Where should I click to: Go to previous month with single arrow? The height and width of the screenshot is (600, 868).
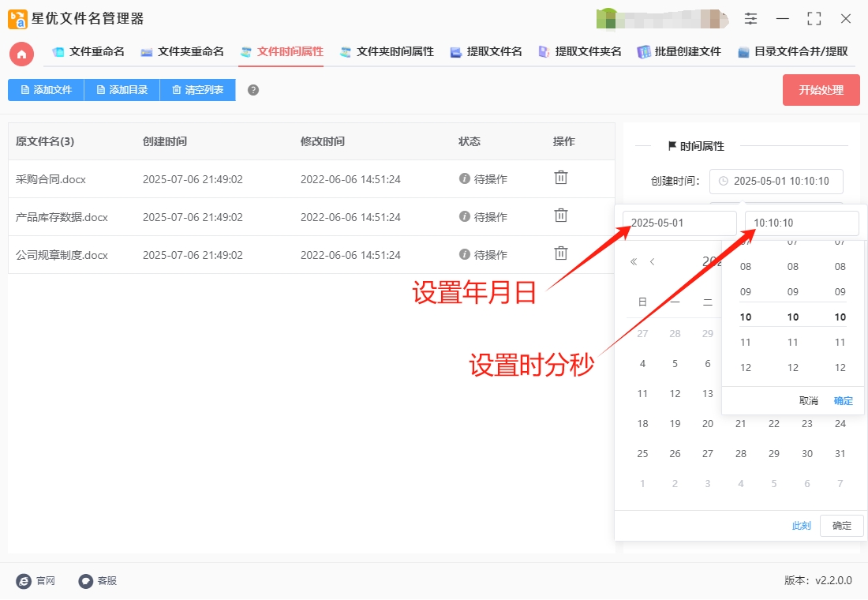[653, 261]
